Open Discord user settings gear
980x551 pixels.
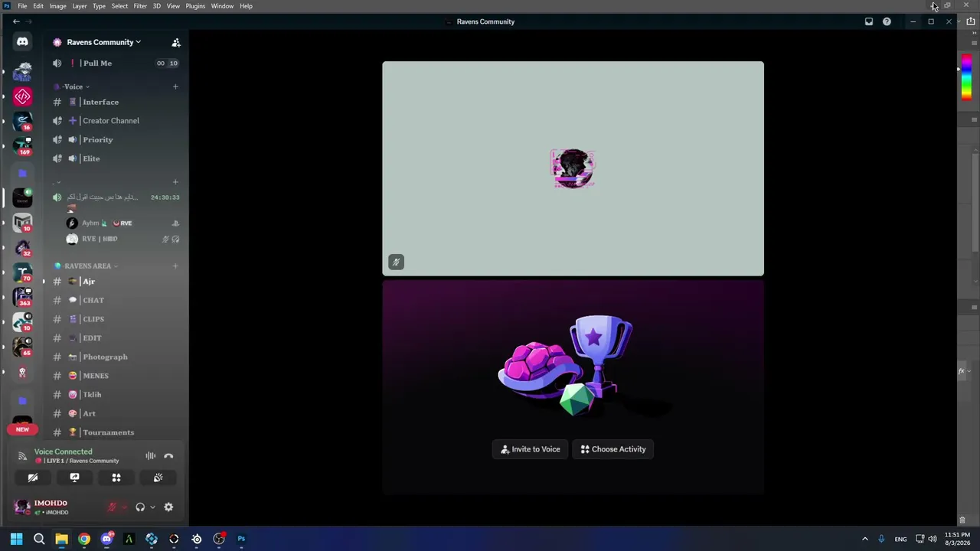pos(168,507)
